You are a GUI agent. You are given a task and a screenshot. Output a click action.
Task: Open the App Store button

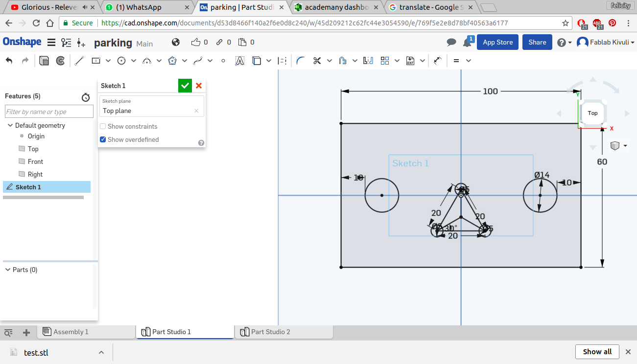click(498, 43)
